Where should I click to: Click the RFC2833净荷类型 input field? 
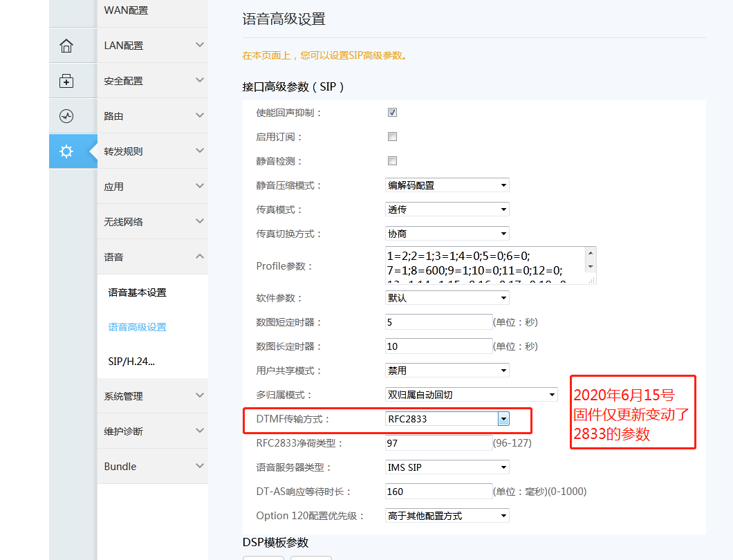click(438, 443)
